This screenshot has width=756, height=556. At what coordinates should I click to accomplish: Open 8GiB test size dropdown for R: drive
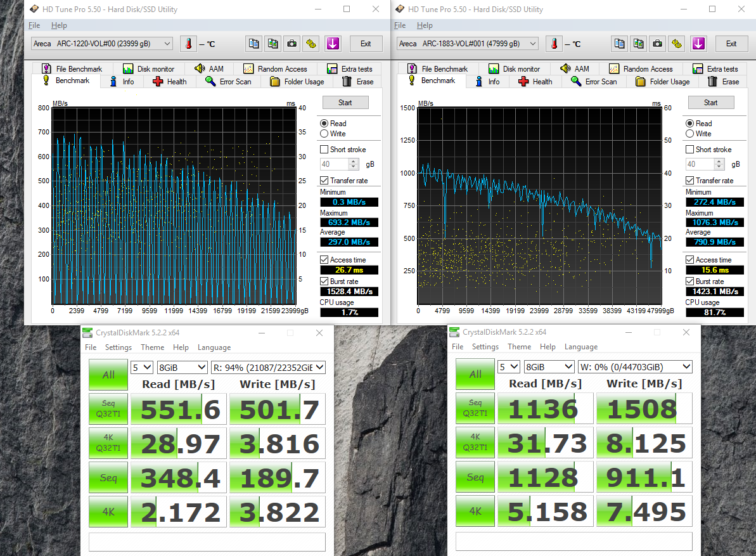tap(182, 367)
